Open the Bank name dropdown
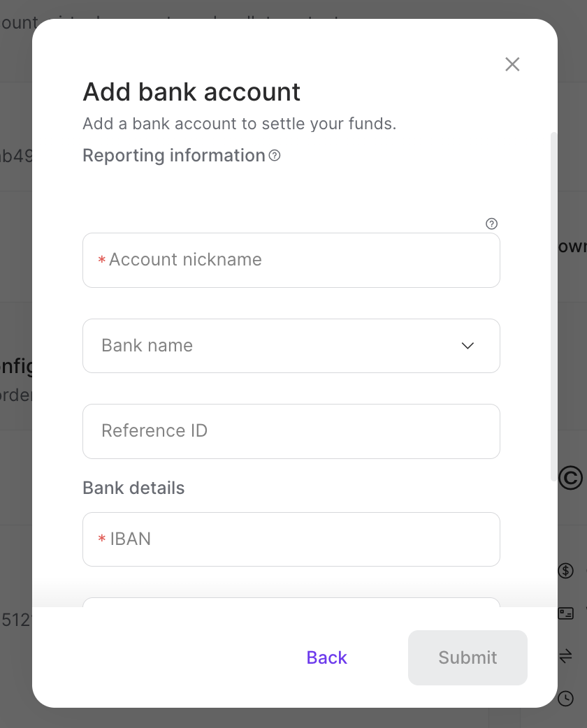The image size is (587, 728). click(291, 345)
